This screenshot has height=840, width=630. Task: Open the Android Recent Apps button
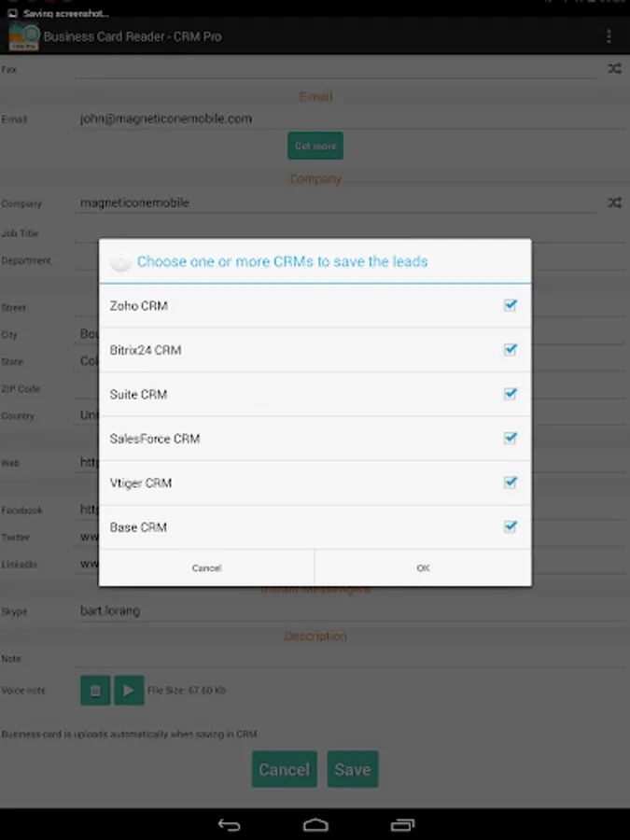click(402, 824)
